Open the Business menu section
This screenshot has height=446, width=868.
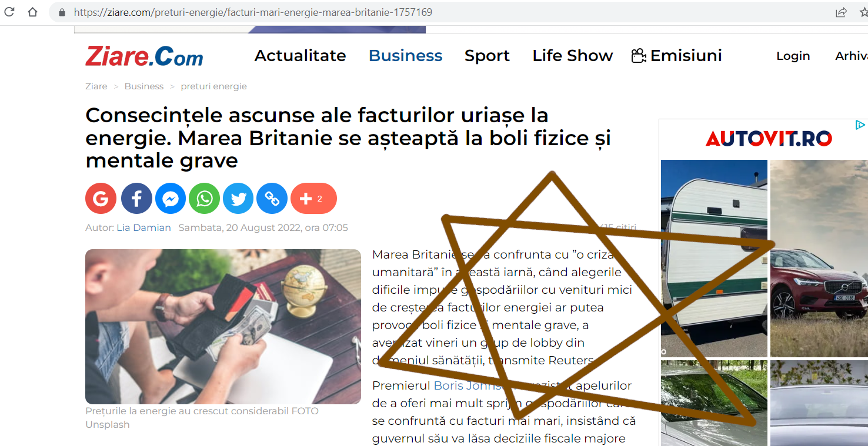click(x=405, y=55)
